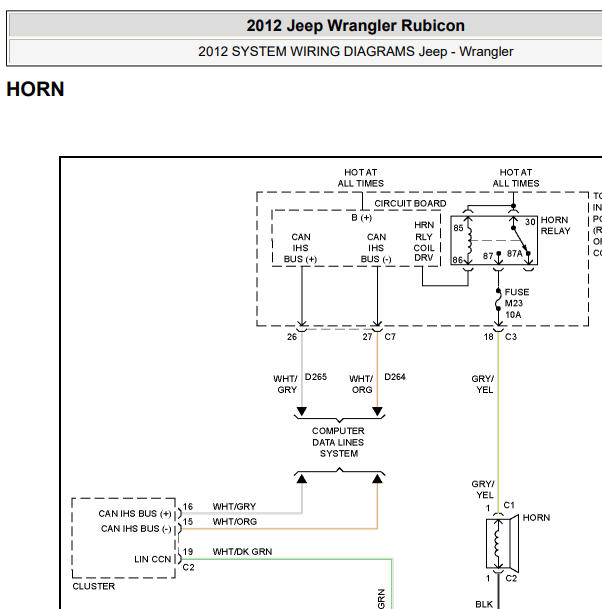Click the HORN RELAY label

(555, 225)
